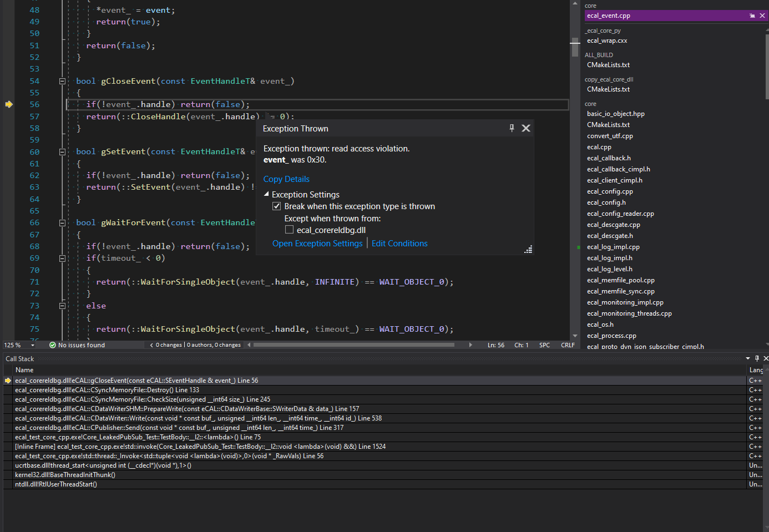Pin the Exception Thrown popup
This screenshot has width=769, height=532.
pyautogui.click(x=511, y=128)
